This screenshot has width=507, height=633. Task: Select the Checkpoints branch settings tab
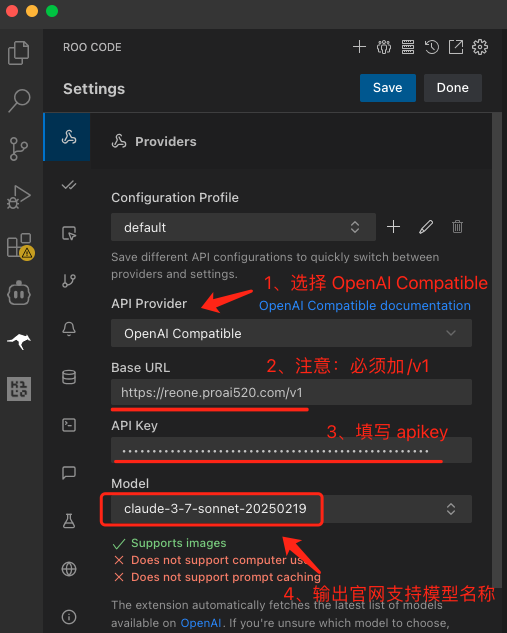pyautogui.click(x=69, y=281)
